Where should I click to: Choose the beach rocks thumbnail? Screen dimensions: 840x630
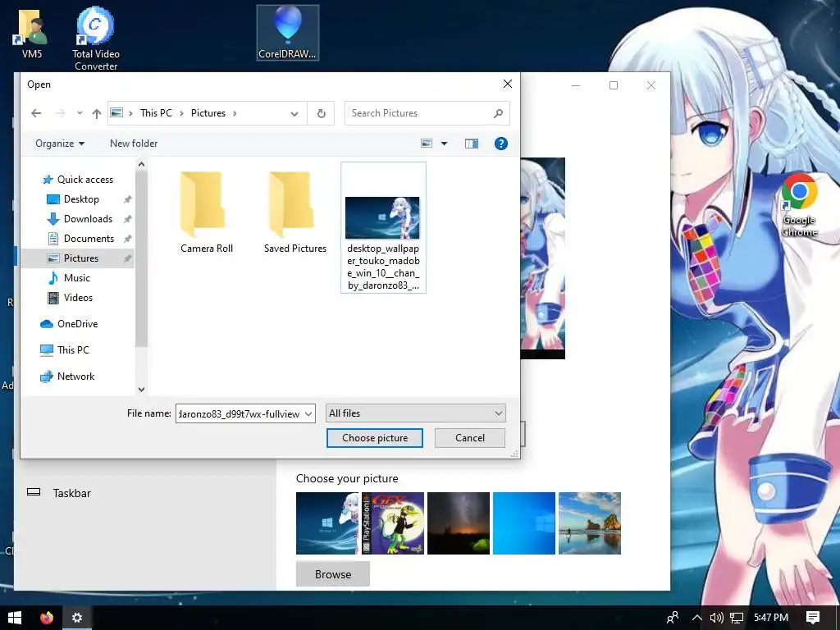click(x=590, y=523)
